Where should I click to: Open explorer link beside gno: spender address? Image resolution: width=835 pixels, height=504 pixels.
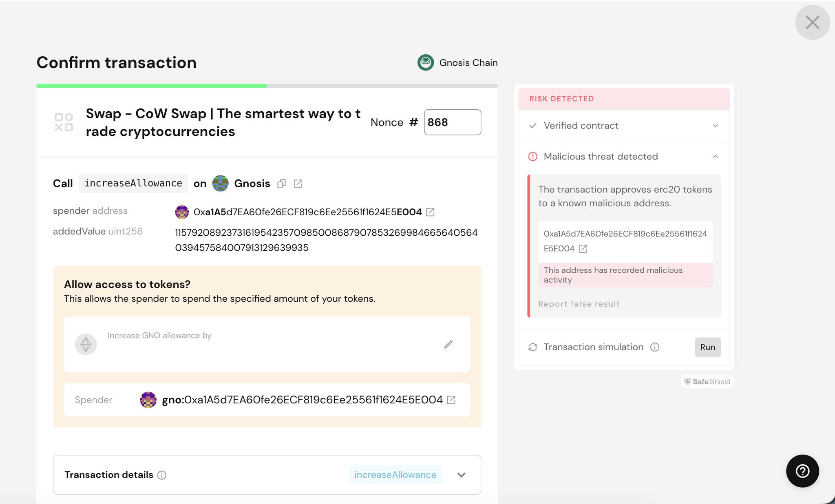(x=451, y=400)
